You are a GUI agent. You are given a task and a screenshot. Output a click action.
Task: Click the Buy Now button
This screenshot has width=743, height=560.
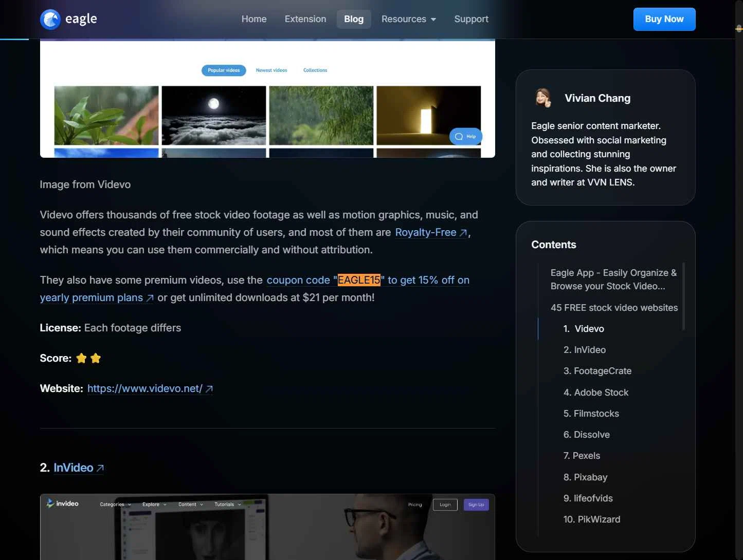664,19
